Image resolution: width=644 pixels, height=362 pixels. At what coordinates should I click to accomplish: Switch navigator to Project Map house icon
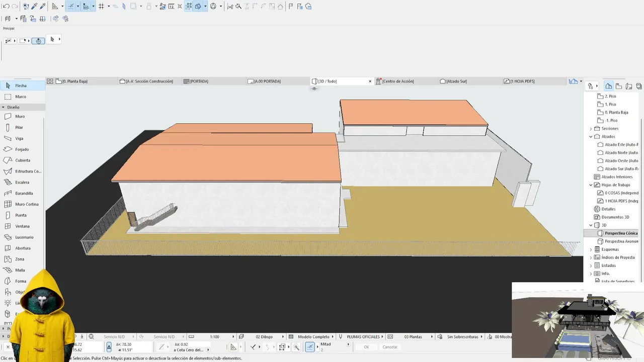pyautogui.click(x=609, y=86)
